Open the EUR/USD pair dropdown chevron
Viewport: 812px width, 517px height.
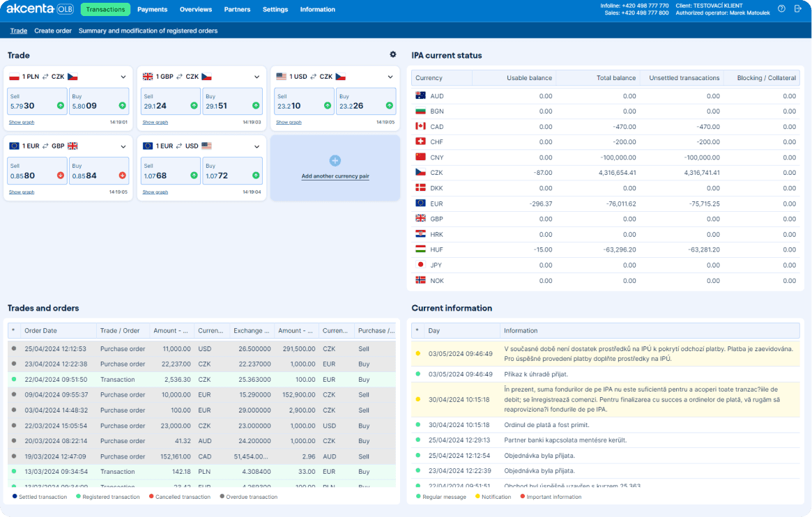pos(256,146)
